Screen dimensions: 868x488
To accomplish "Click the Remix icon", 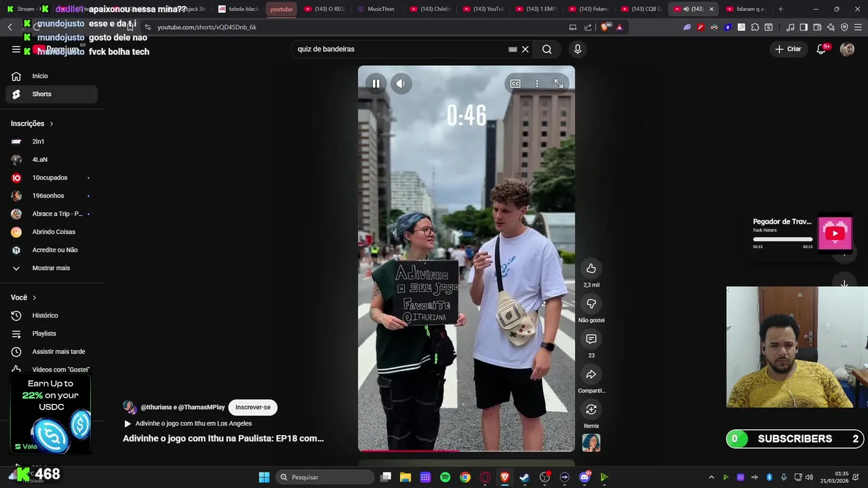I will point(591,409).
